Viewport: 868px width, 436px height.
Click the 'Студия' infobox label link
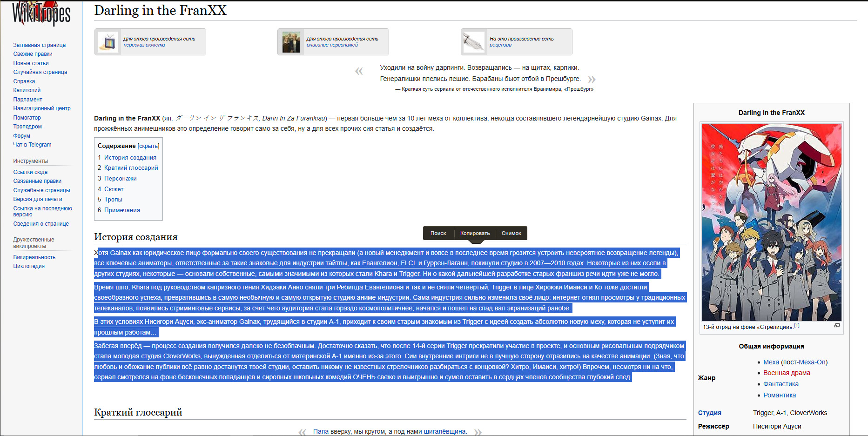[x=709, y=413]
